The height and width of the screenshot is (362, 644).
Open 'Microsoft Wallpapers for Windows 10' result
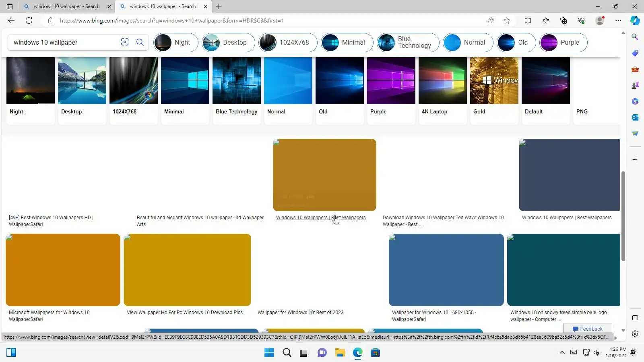49,316
